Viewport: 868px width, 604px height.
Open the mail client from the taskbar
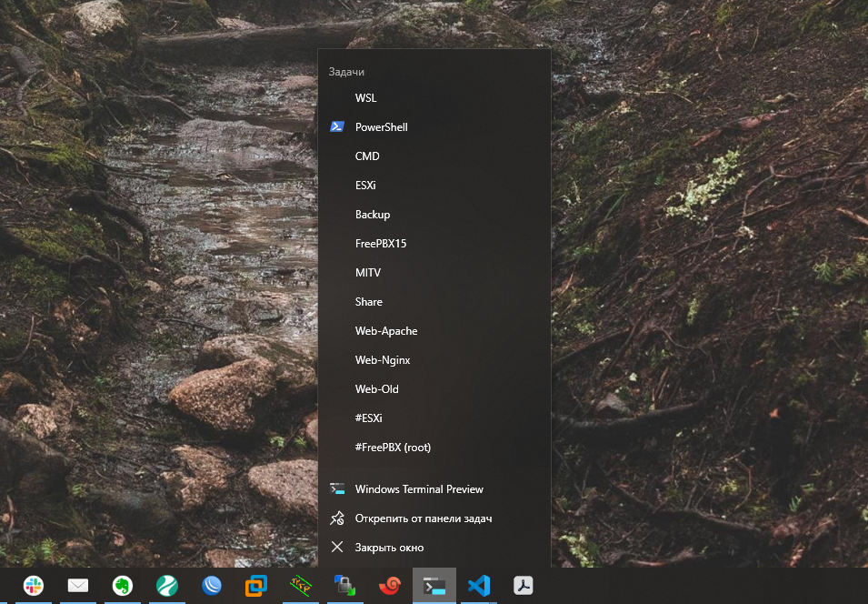click(78, 586)
